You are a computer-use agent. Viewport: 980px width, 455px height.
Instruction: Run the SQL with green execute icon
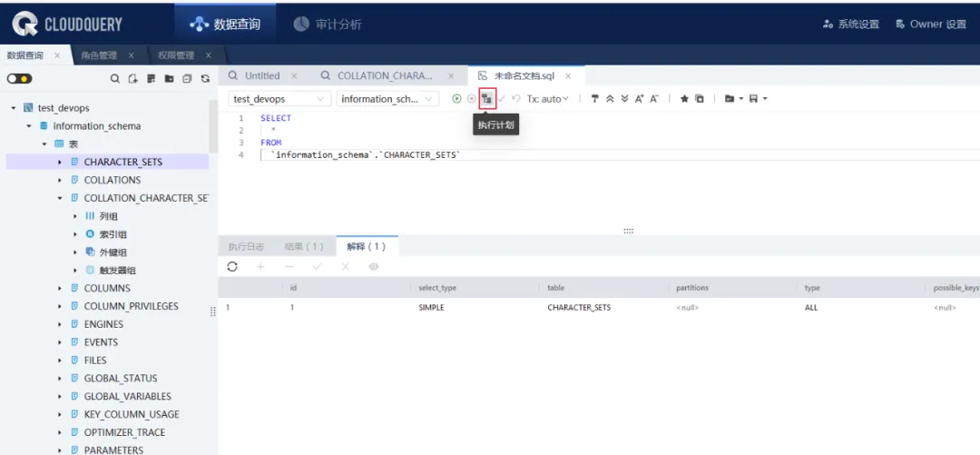pyautogui.click(x=456, y=99)
